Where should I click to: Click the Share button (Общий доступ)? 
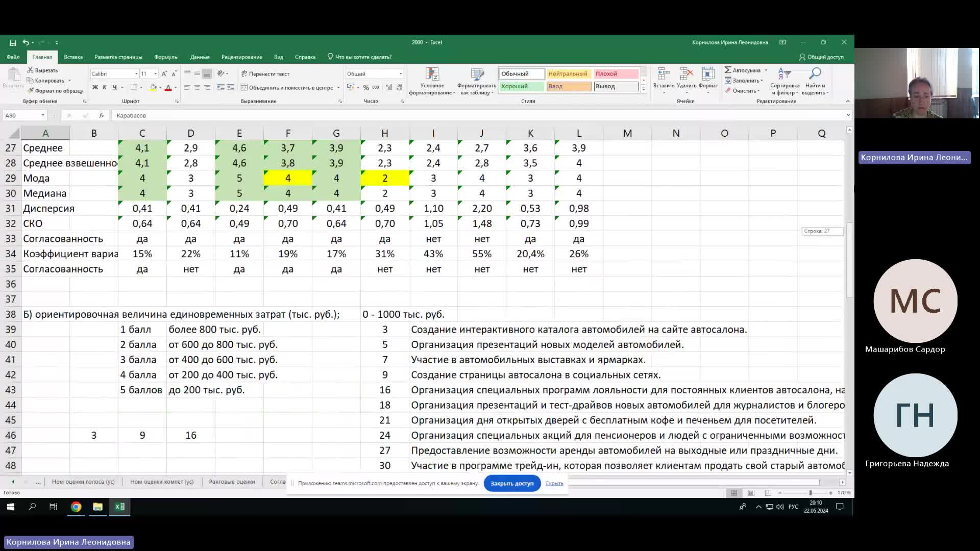822,57
